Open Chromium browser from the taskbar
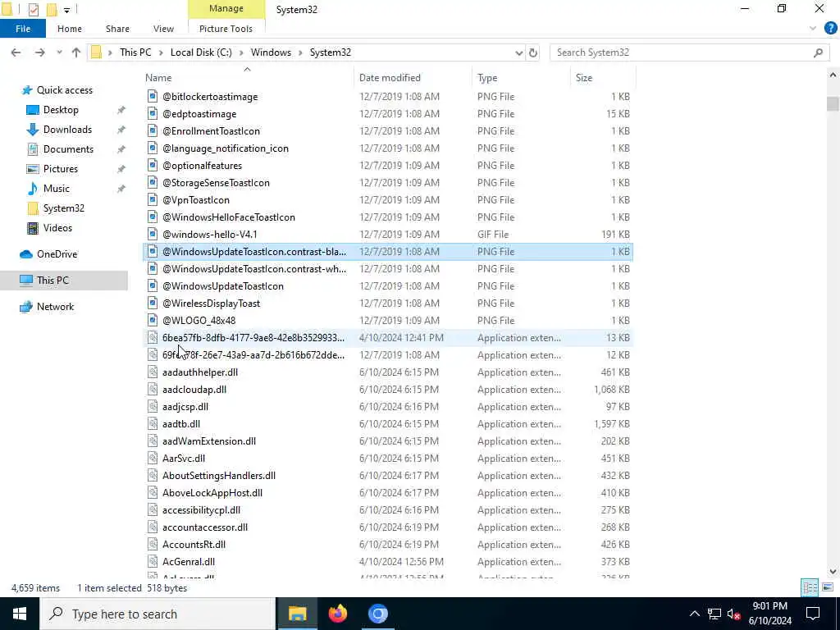The width and height of the screenshot is (840, 630). (x=377, y=614)
